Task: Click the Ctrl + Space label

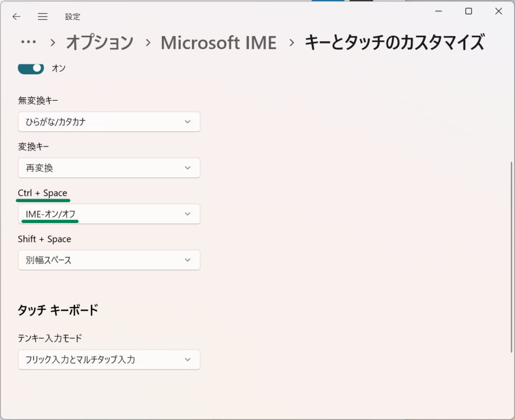Action: coord(42,193)
